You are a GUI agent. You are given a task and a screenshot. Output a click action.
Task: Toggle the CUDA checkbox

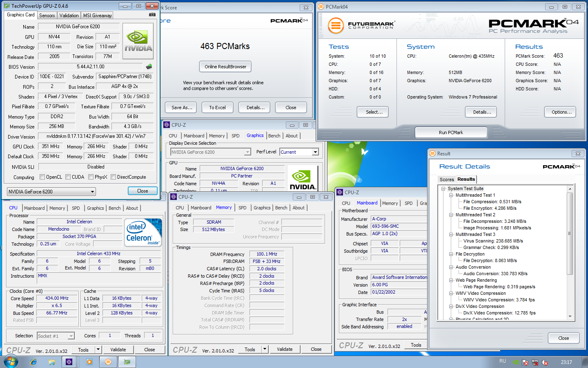tap(68, 177)
